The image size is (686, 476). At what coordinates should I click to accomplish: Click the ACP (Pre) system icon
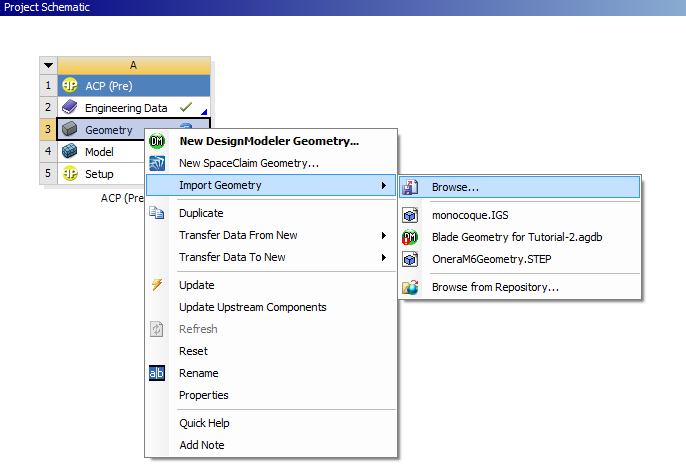point(70,85)
